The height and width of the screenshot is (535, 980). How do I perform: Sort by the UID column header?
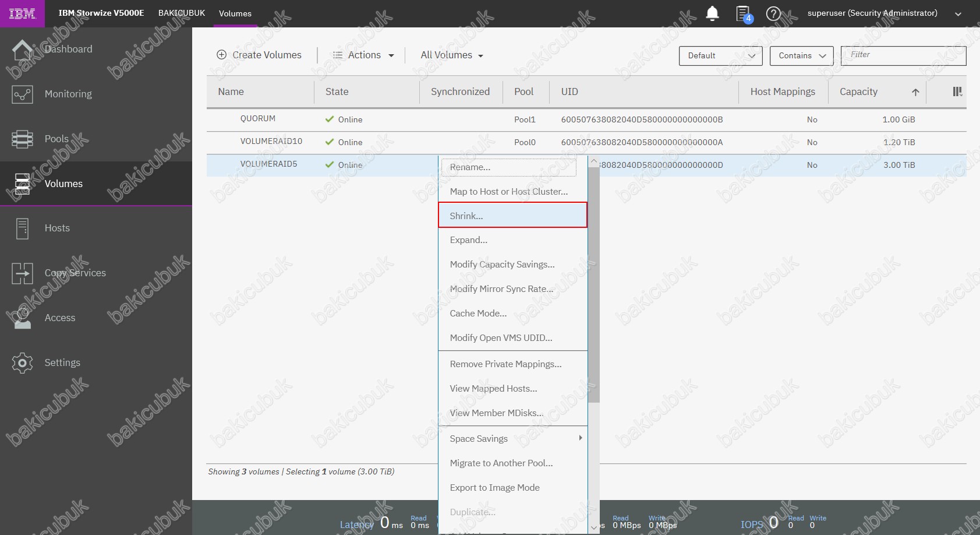tap(569, 92)
